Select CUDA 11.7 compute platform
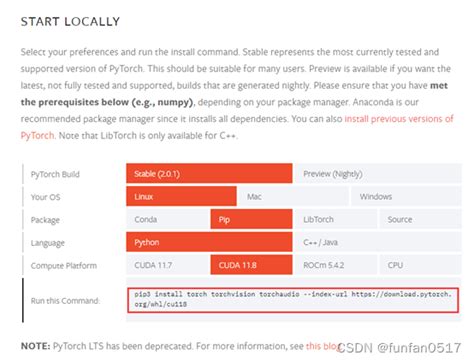The image size is (474, 361). tap(167, 265)
